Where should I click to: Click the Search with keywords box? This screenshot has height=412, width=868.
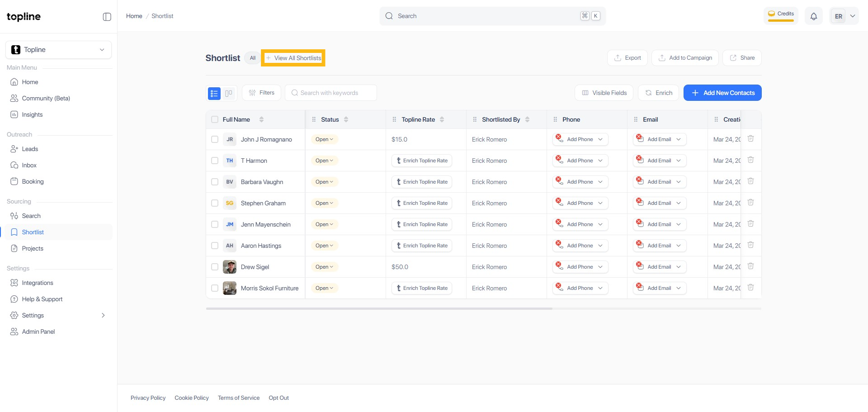(x=331, y=93)
